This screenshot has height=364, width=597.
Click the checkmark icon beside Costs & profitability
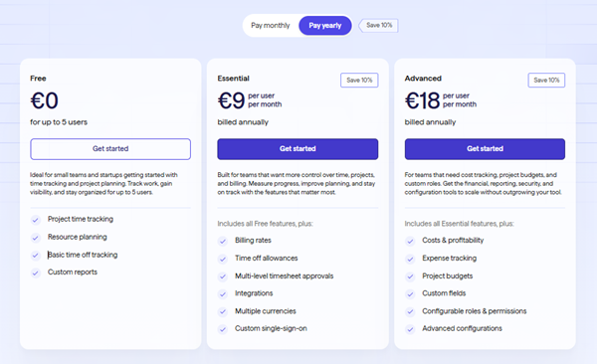tap(410, 241)
